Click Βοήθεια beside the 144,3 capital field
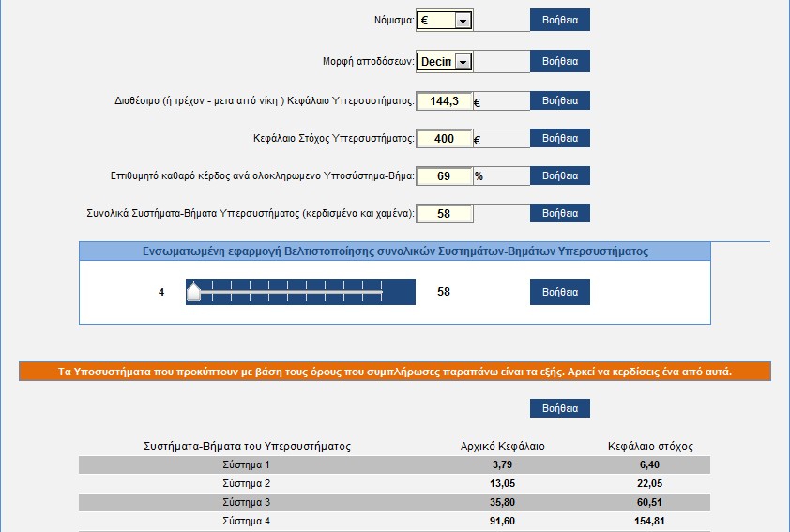This screenshot has height=532, width=790. 560,100
